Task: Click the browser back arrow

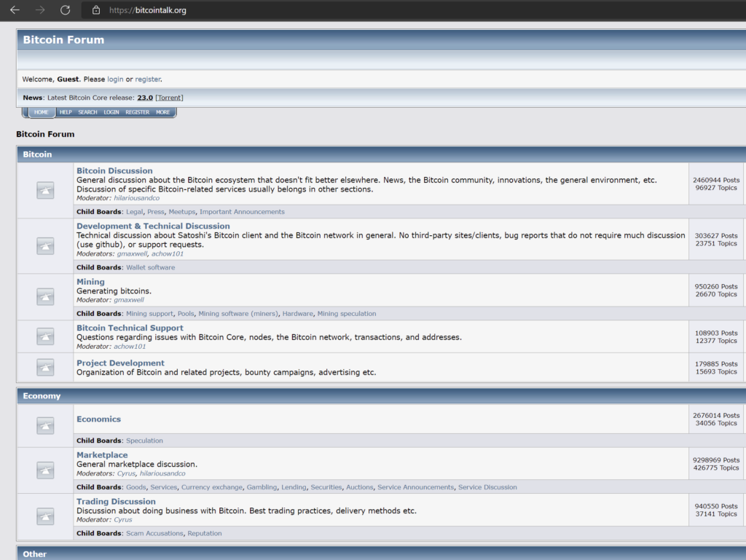Action: point(15,10)
